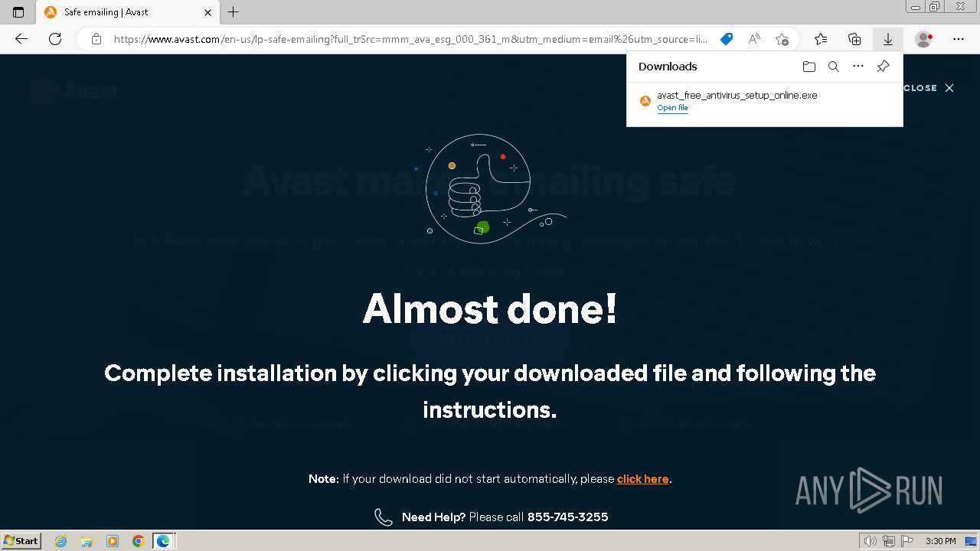Switch to Microsoft Edge taskbar button

[x=164, y=541]
